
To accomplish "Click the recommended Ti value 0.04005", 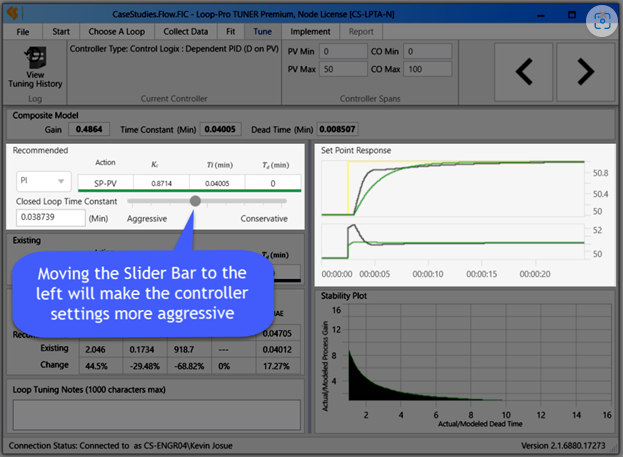I will point(217,183).
